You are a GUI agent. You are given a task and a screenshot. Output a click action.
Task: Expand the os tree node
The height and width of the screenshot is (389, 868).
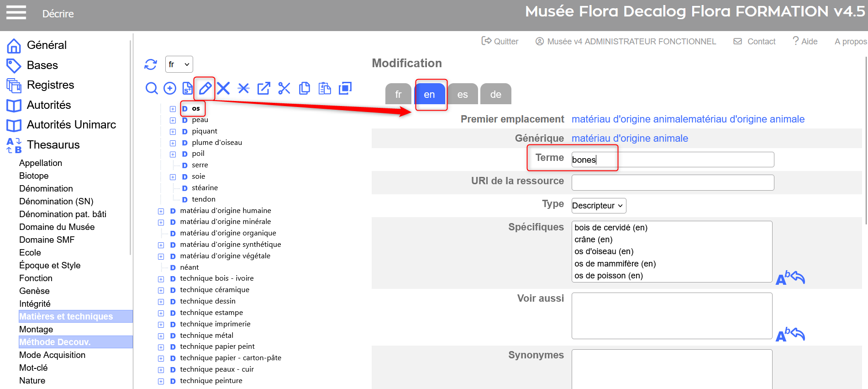173,109
